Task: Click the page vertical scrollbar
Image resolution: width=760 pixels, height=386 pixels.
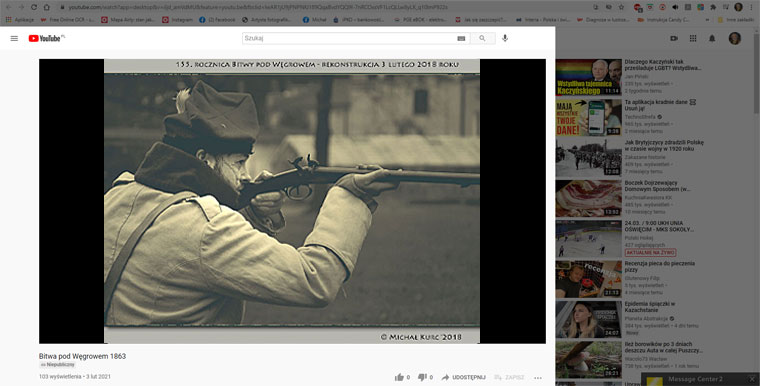Action: tap(757, 73)
